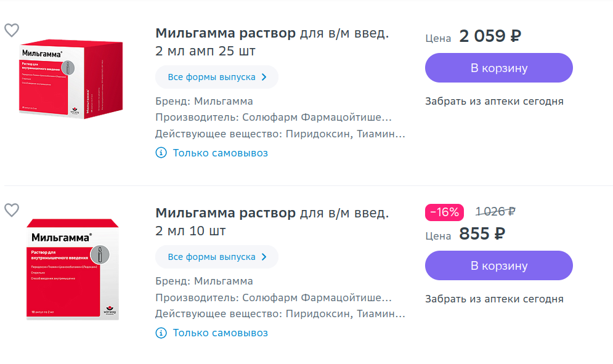Add 25-ampoule Milgamma to favorites with heart icon
Image resolution: width=613 pixels, height=364 pixels.
tap(12, 30)
